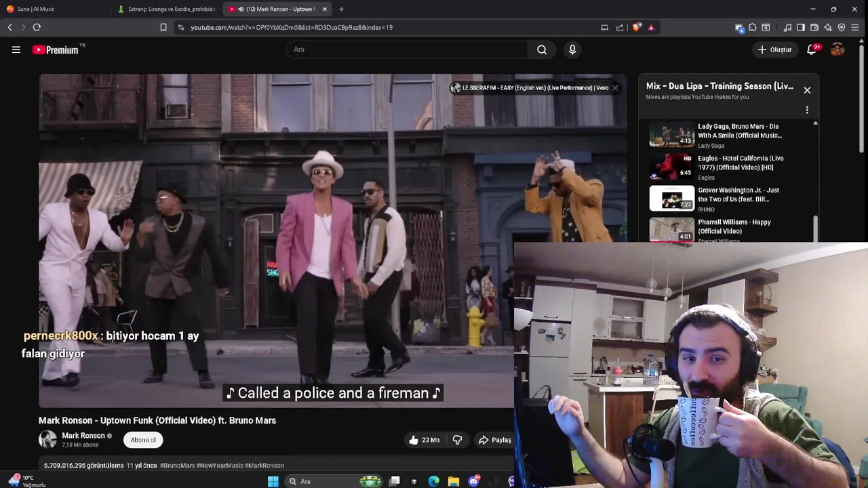Click the address bar URL
This screenshot has height=488, width=868.
pos(292,27)
